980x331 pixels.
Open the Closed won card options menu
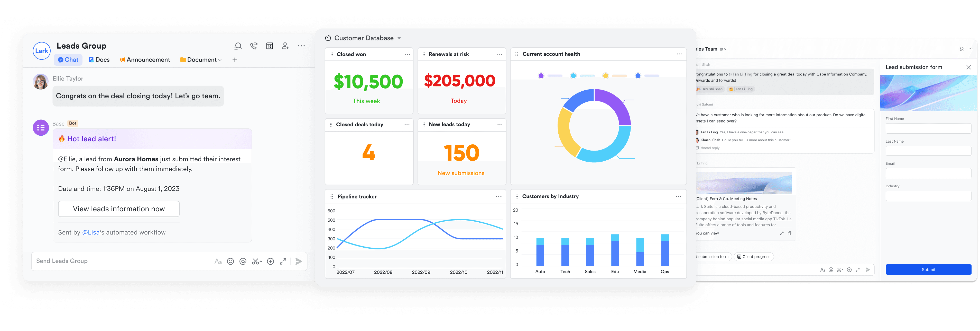408,55
